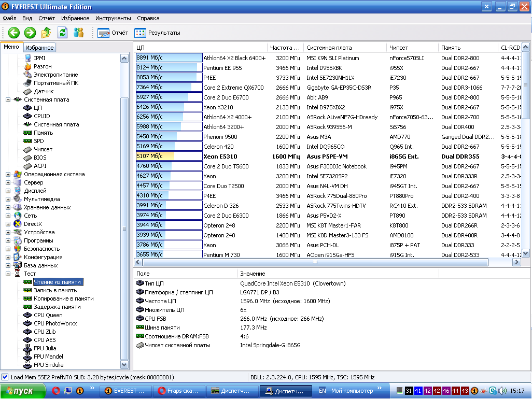The width and height of the screenshot is (532, 399).
Task: Select the Портативный ПК icon
Action: coord(27,83)
